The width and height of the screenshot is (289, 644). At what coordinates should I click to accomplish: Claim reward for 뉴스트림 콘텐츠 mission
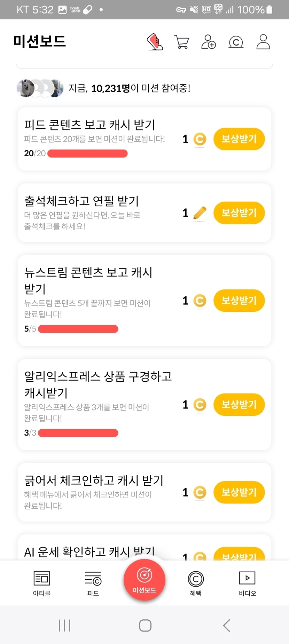[239, 301]
